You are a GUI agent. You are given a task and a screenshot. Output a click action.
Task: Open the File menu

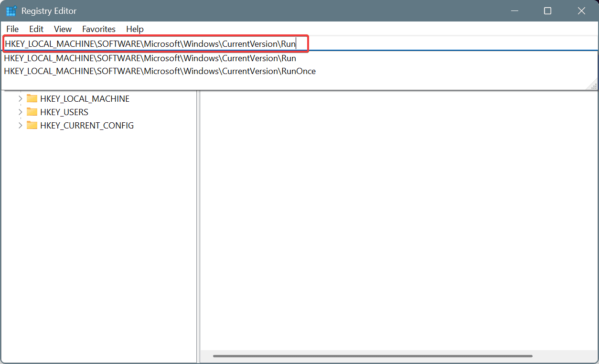pyautogui.click(x=12, y=29)
